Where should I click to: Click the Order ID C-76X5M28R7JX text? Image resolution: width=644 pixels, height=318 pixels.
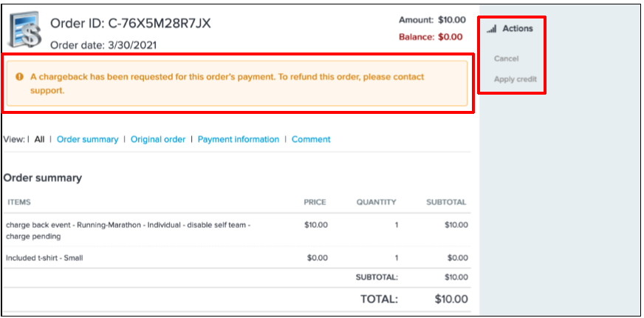tap(130, 24)
